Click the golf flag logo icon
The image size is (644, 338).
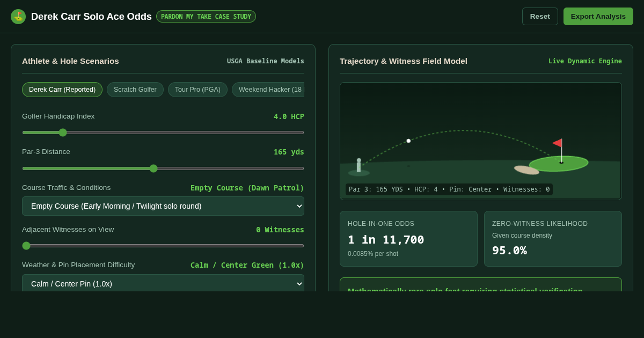click(x=18, y=17)
